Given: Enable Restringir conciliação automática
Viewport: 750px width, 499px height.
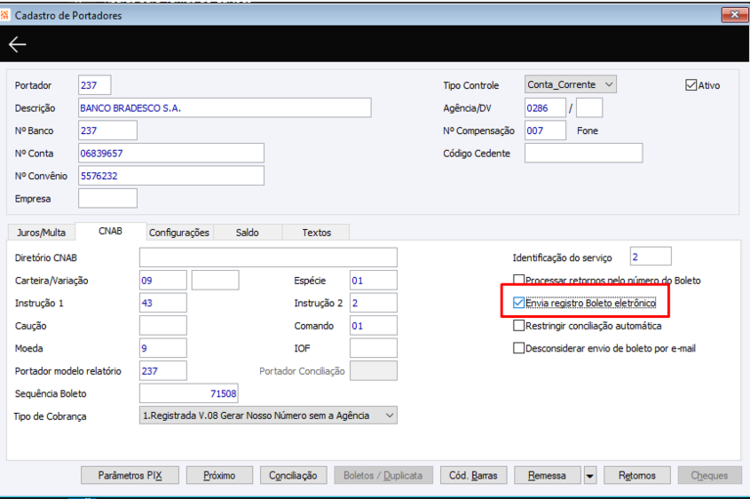Looking at the screenshot, I should point(518,326).
